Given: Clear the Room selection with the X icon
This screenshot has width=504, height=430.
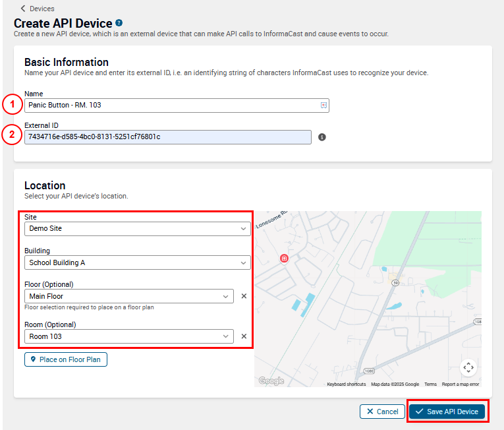Looking at the screenshot, I should (244, 336).
